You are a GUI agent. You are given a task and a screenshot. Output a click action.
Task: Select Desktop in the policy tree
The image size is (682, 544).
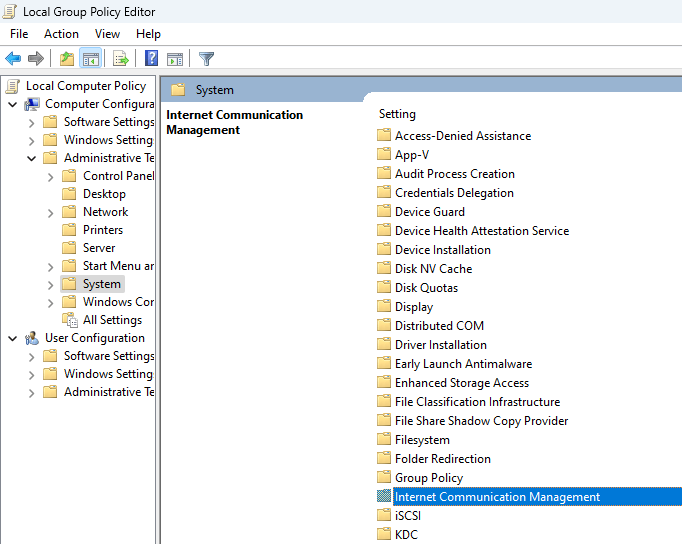click(104, 194)
